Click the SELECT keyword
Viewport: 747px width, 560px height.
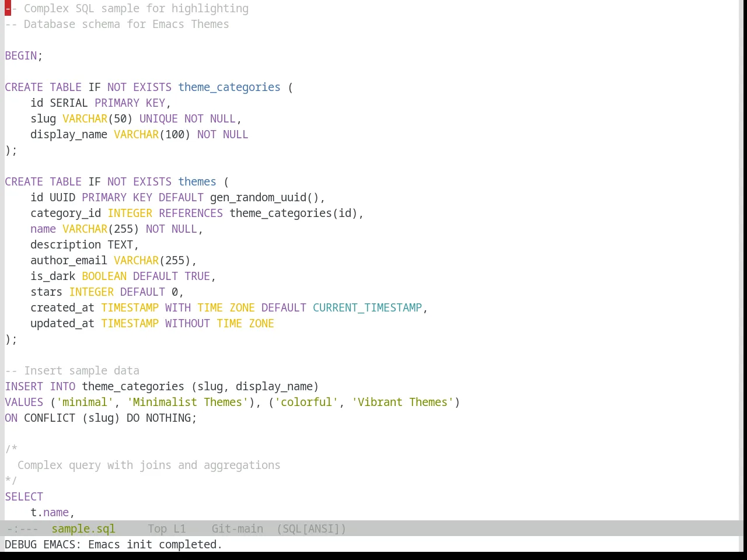(x=24, y=496)
